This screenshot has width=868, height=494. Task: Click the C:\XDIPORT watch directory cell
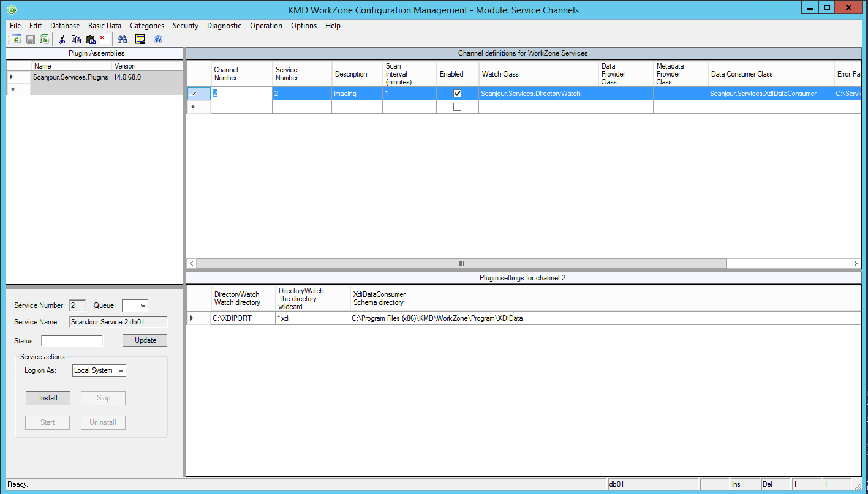pyautogui.click(x=243, y=318)
